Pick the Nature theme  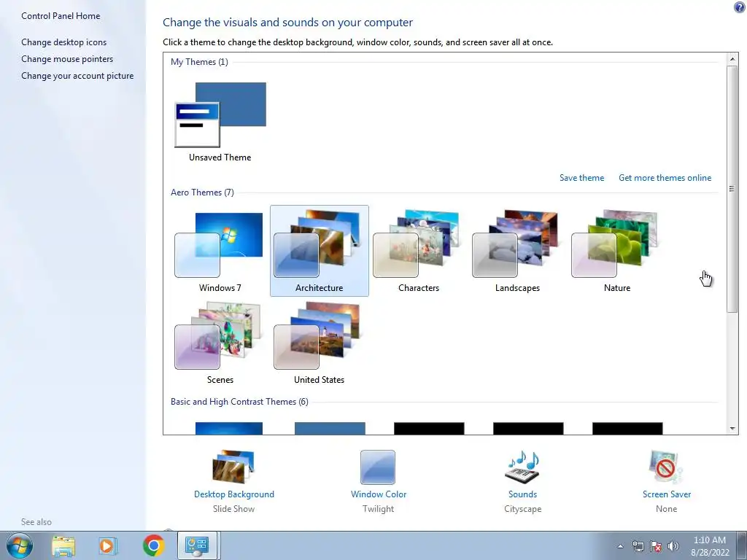click(617, 251)
